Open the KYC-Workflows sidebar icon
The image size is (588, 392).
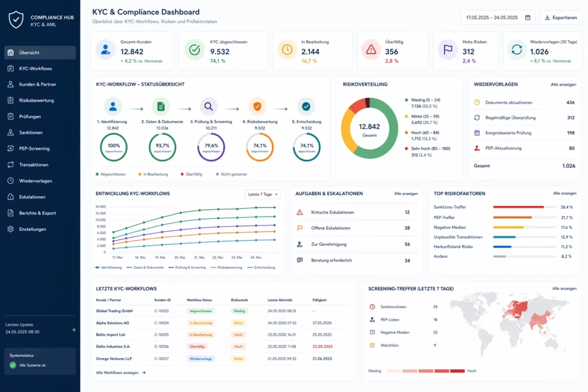point(10,68)
